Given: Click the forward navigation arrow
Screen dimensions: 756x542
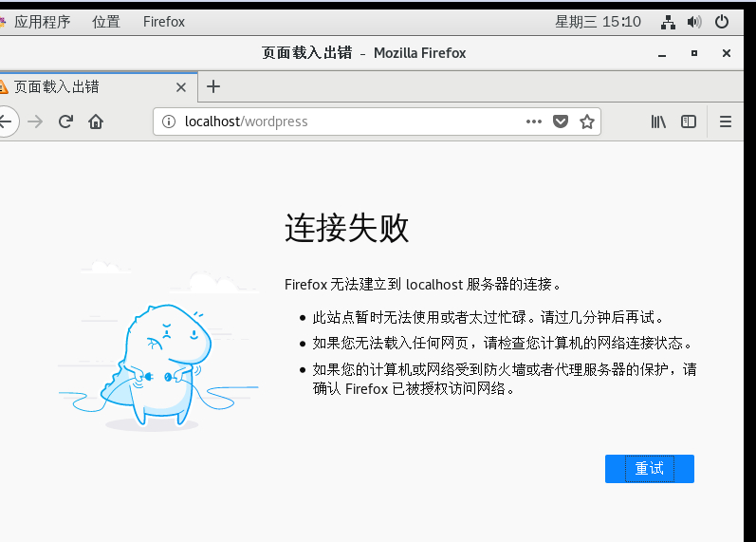Looking at the screenshot, I should [x=35, y=121].
